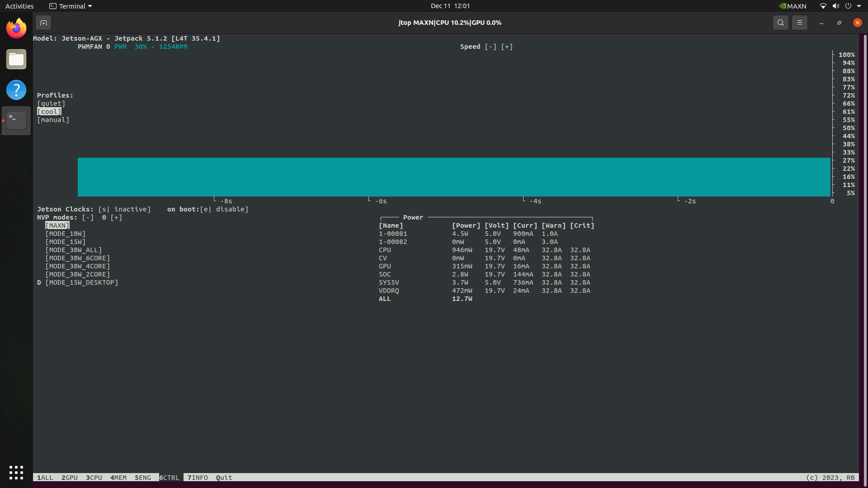Switch to the 2GPU tab
The height and width of the screenshot is (488, 868).
tap(70, 478)
